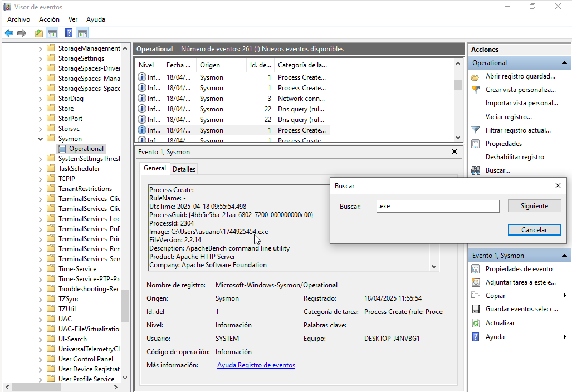Open the Ayuda submenu arrow in actions
572x392 pixels.
565,337
